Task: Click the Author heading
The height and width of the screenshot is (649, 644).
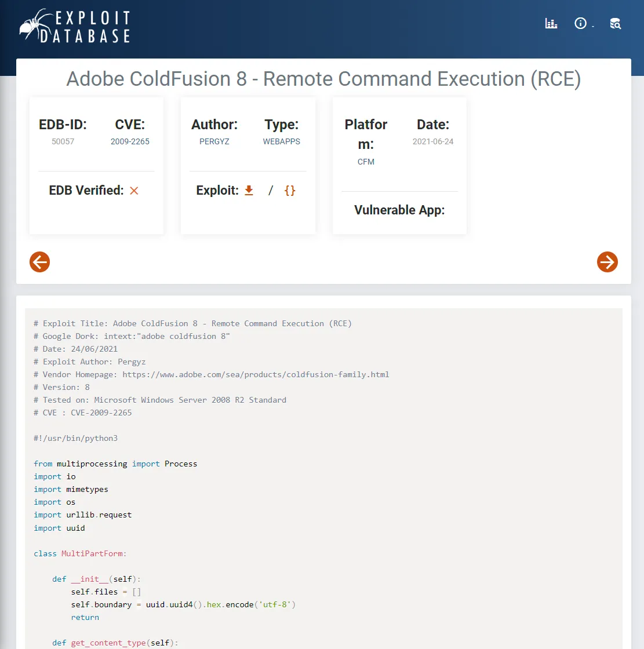Action: 214,125
